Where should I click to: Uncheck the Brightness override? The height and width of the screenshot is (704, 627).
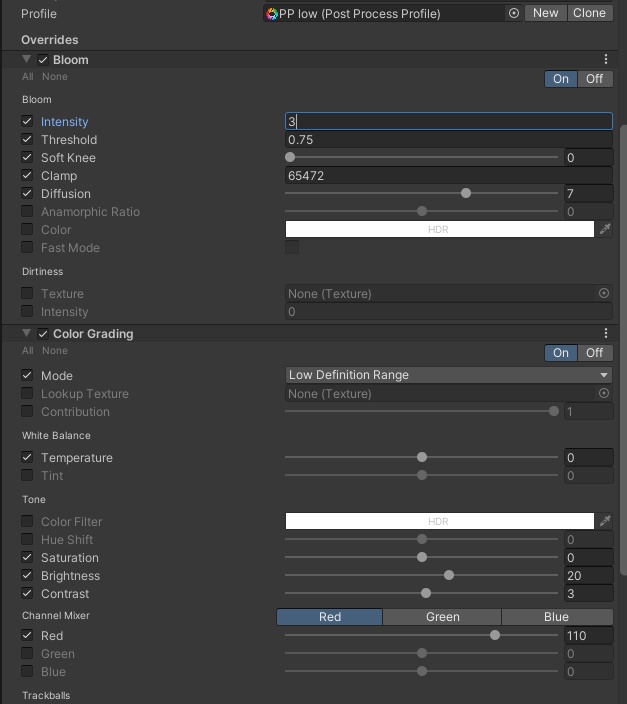(27, 575)
